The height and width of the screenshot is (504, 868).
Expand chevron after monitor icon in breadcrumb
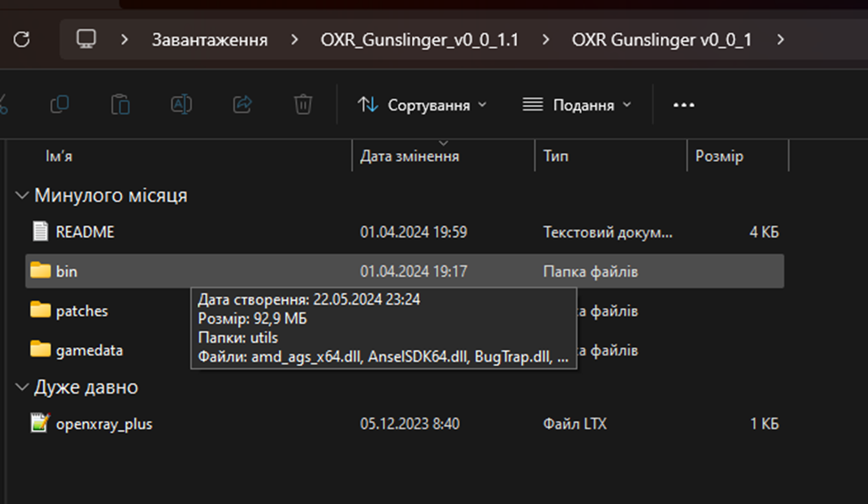pyautogui.click(x=125, y=40)
